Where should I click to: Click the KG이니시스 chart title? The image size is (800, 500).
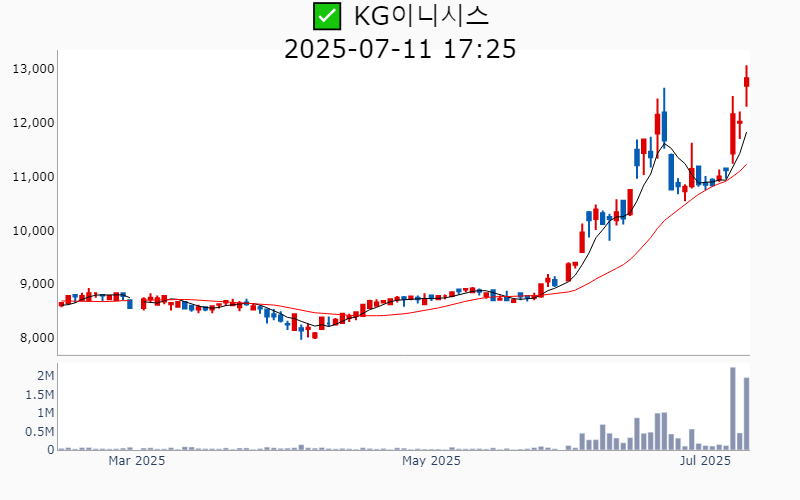click(421, 16)
